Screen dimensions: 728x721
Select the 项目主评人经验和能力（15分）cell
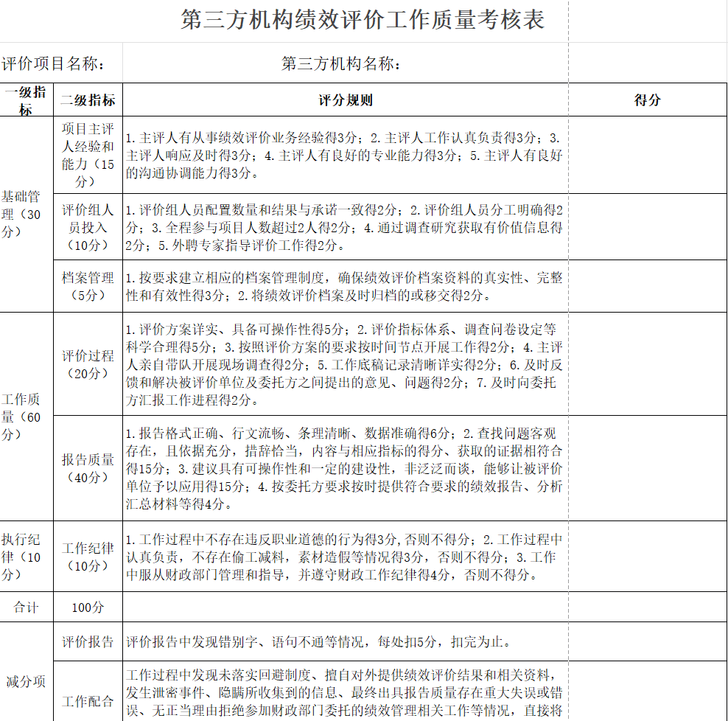point(88,155)
